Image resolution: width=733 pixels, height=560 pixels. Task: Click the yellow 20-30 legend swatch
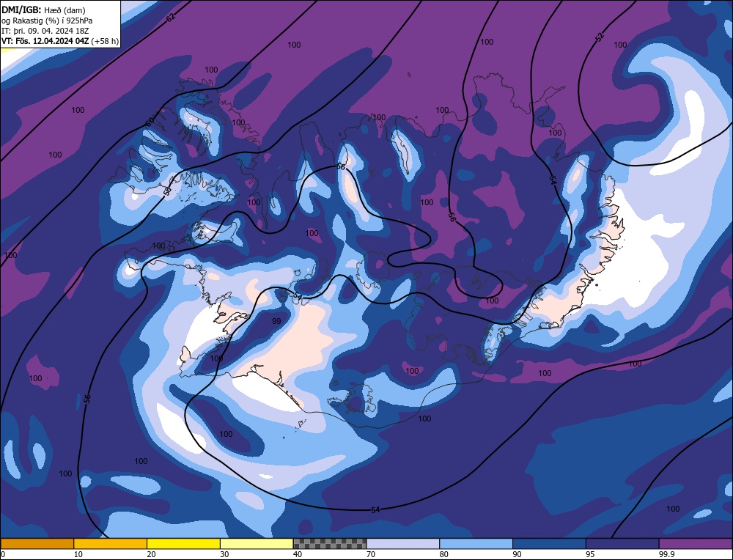click(x=183, y=544)
